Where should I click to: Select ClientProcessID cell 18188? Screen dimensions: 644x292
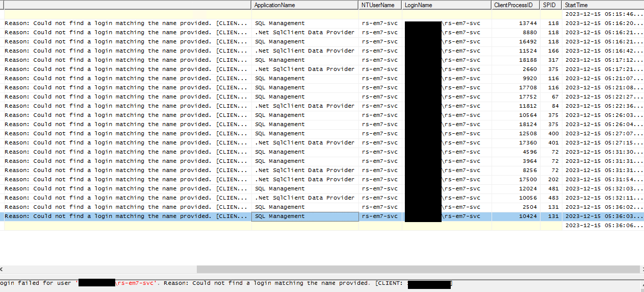[516, 60]
